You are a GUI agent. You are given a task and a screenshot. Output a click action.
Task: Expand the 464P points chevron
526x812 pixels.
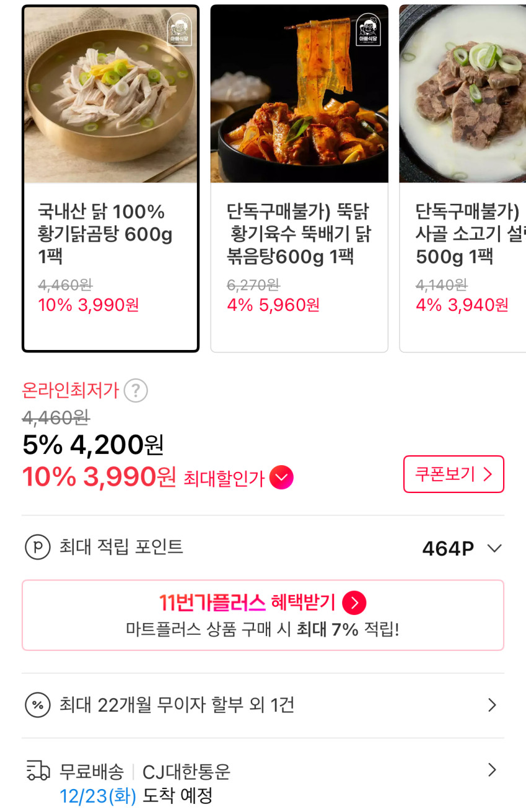494,549
